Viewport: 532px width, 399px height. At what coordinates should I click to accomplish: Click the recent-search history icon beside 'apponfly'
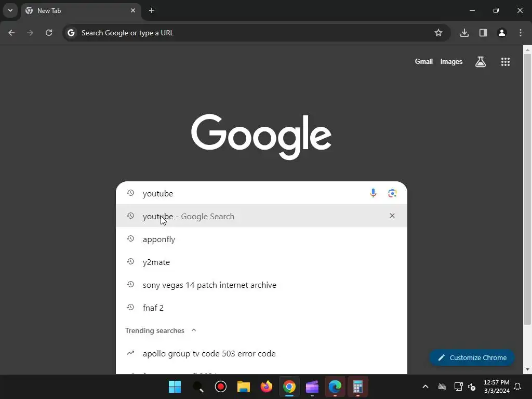(x=130, y=238)
